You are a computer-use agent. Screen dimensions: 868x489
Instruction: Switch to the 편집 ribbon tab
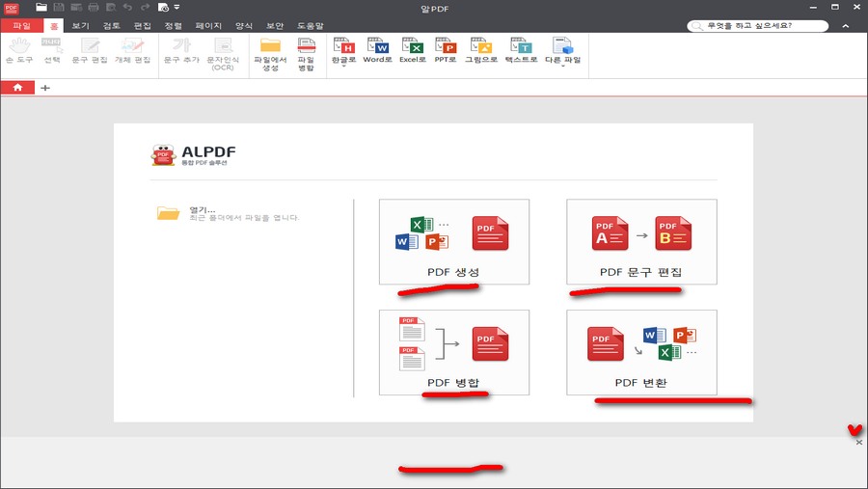(143, 25)
